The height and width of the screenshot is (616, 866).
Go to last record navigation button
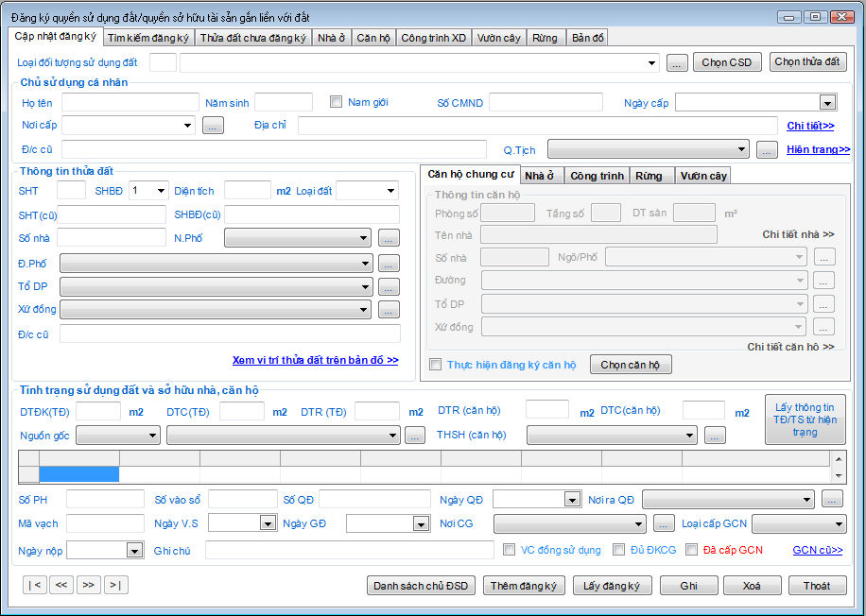(115, 585)
